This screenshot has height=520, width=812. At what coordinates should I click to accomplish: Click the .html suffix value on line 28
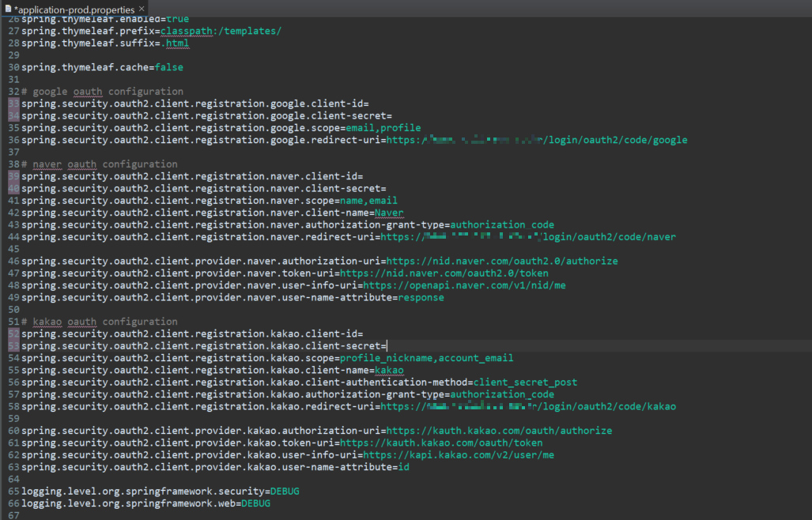coord(175,43)
